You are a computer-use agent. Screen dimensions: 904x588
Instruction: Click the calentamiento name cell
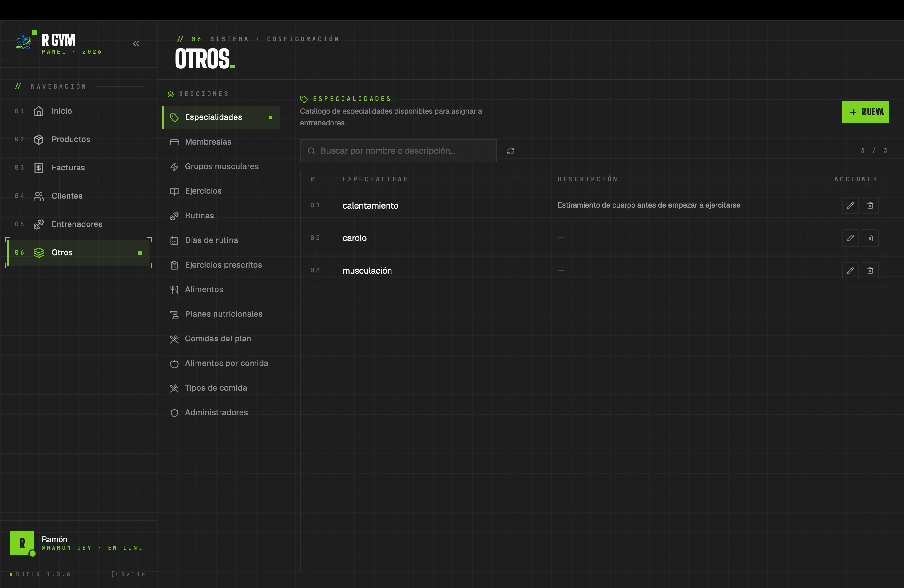[370, 205]
